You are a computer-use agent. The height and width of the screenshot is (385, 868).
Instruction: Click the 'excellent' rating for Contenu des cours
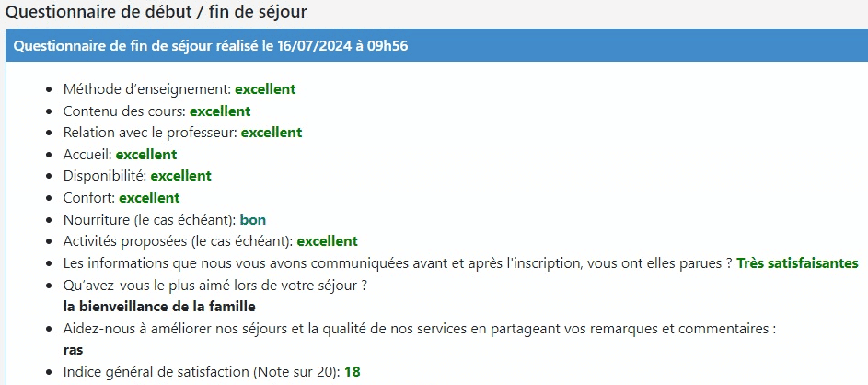pyautogui.click(x=220, y=111)
